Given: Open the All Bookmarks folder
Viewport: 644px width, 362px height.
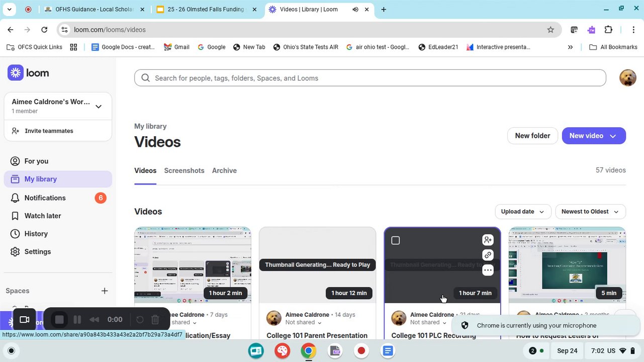Looking at the screenshot, I should (613, 47).
